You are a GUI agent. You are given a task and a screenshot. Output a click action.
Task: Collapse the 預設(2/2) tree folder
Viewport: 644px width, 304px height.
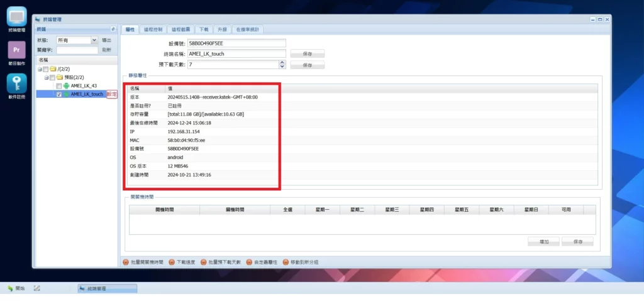point(47,77)
